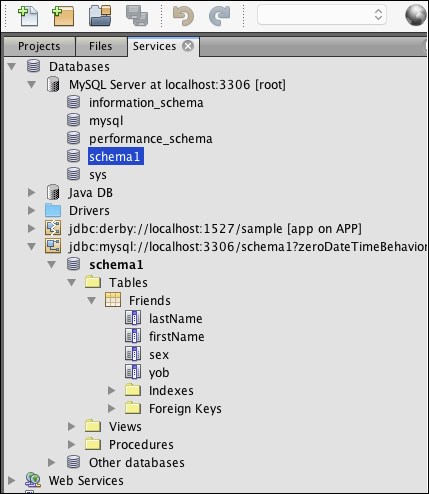Viewport: 429px width, 494px height.
Task: Click the Save All toolbar icon
Action: pyautogui.click(x=137, y=16)
